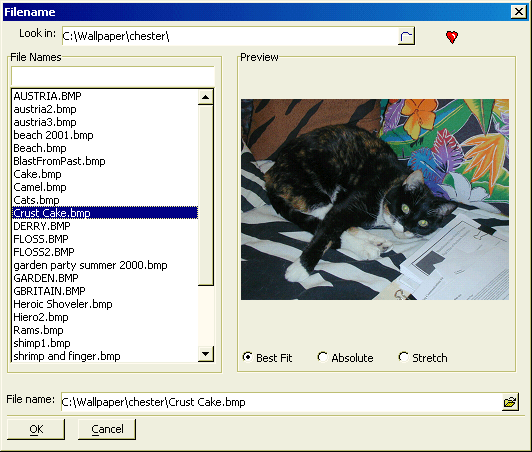
Task: Click the file list scrollbar thumb
Action: [205, 195]
